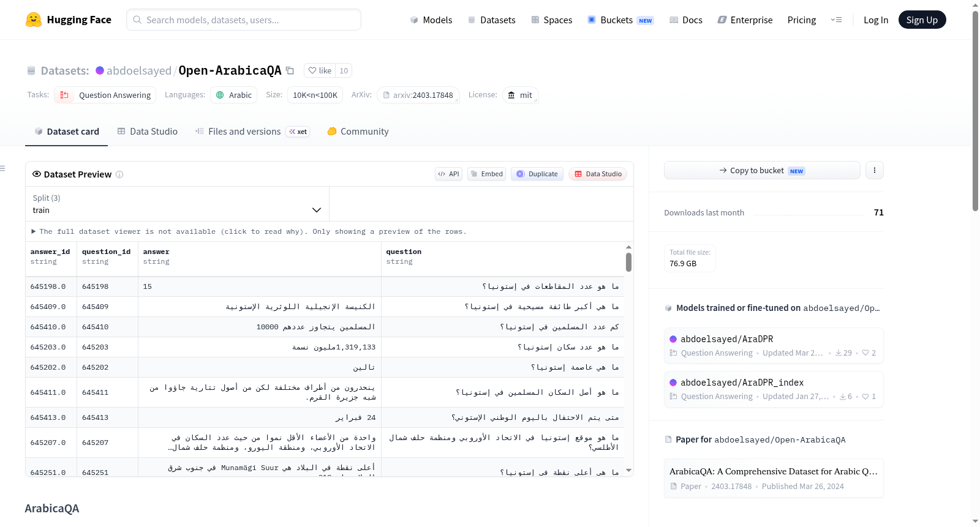Open Docs in top navigation

coord(686,20)
